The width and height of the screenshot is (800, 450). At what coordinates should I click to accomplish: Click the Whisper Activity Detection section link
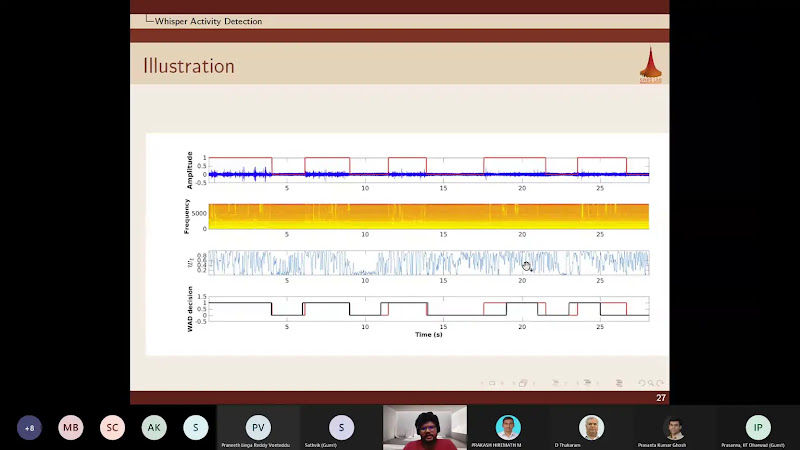coord(208,21)
